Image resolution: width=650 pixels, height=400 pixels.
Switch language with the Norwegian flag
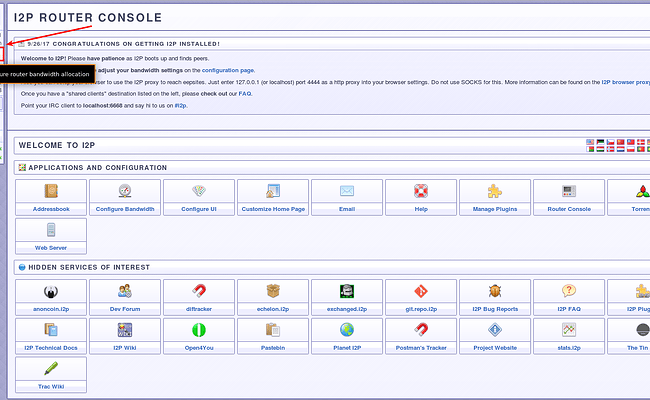[x=610, y=149]
